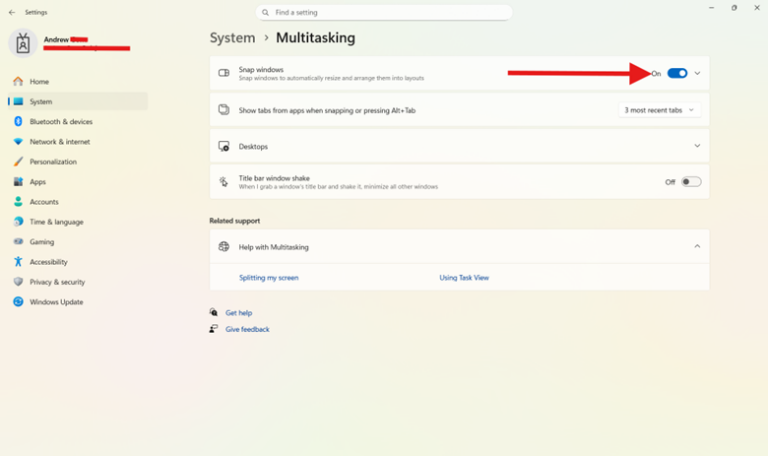Screen dimensions: 768x456
Task: Open the Using Task View link
Action: pyautogui.click(x=464, y=278)
